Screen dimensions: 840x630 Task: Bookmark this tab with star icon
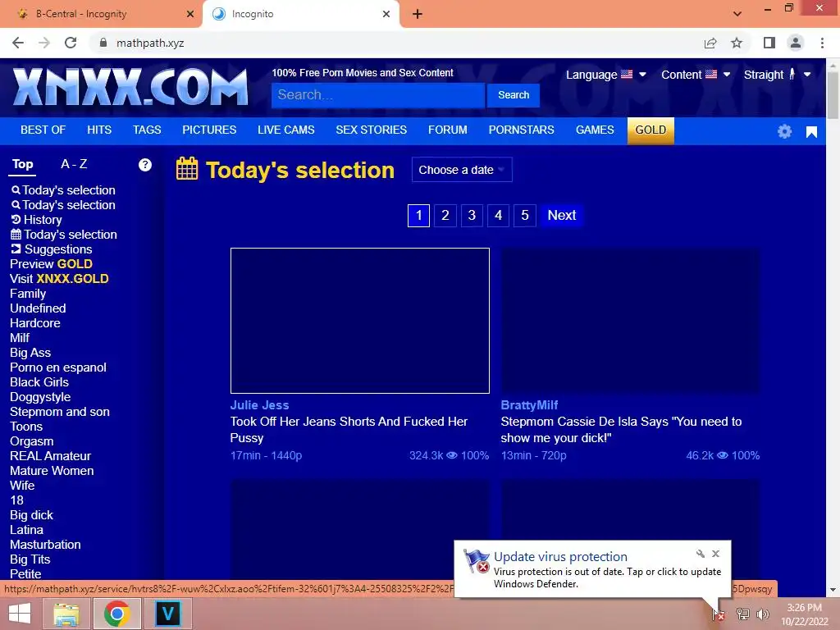pyautogui.click(x=737, y=43)
